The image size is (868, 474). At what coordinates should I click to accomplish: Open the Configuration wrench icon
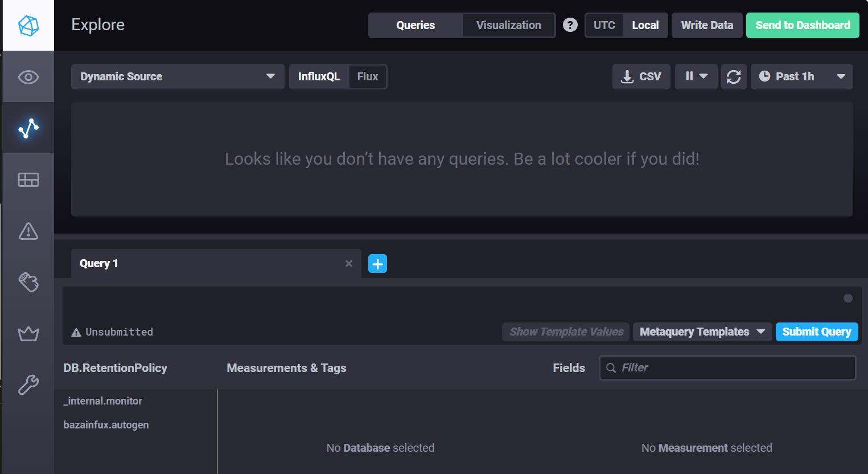[x=28, y=385]
